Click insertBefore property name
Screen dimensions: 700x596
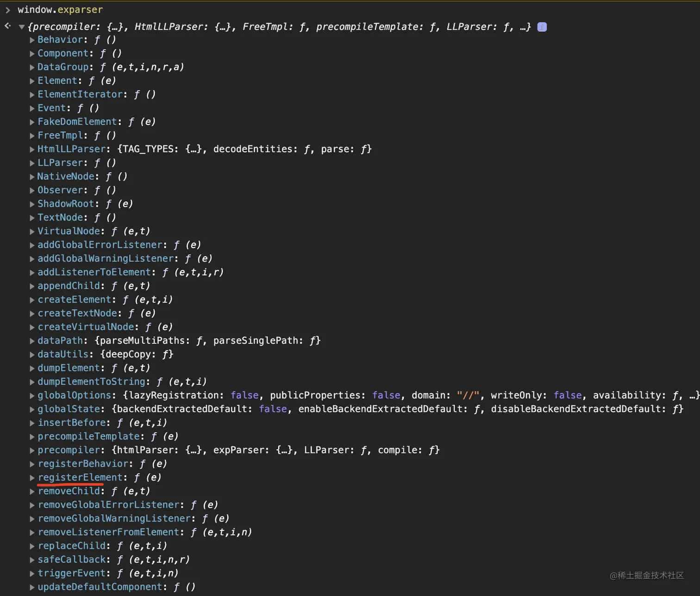point(71,423)
